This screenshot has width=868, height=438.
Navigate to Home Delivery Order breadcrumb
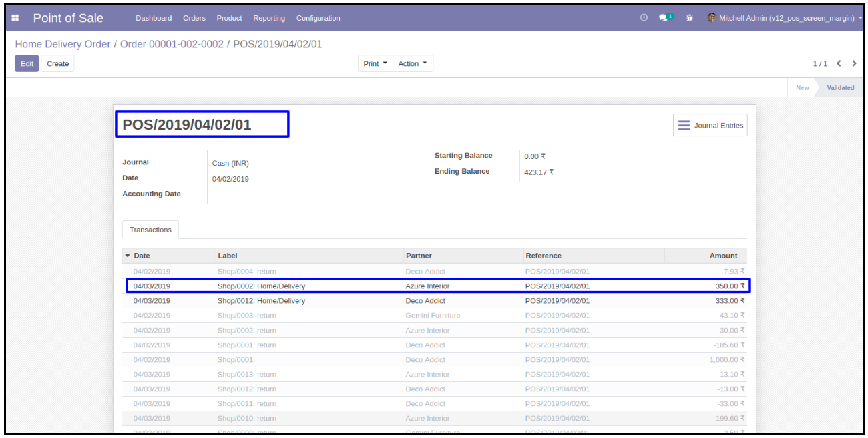point(63,44)
